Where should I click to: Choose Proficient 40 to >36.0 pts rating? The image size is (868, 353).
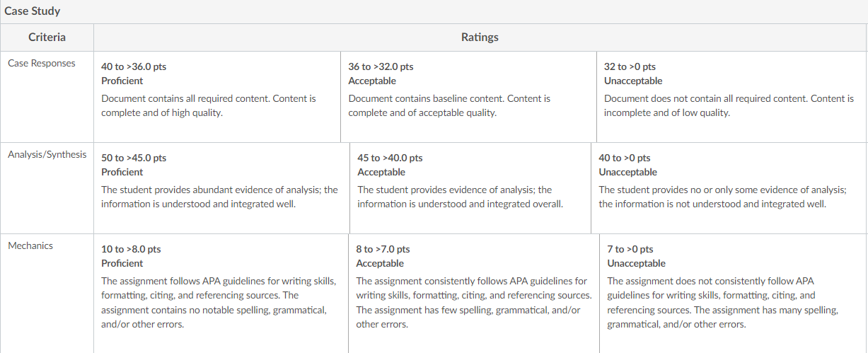(217, 97)
